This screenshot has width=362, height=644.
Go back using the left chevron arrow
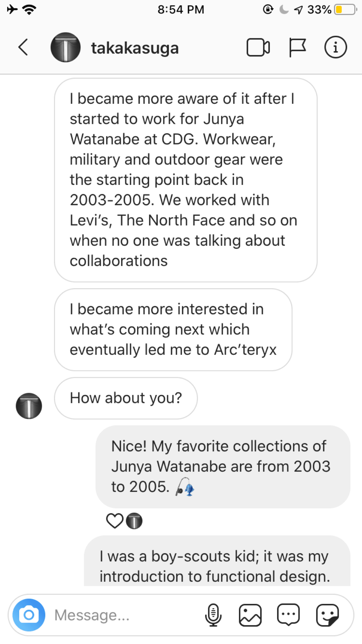23,47
